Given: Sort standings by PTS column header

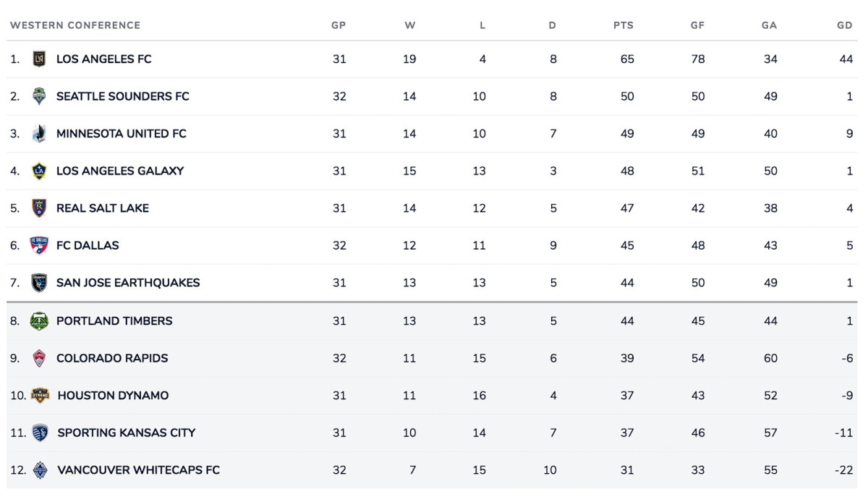Looking at the screenshot, I should tap(624, 25).
